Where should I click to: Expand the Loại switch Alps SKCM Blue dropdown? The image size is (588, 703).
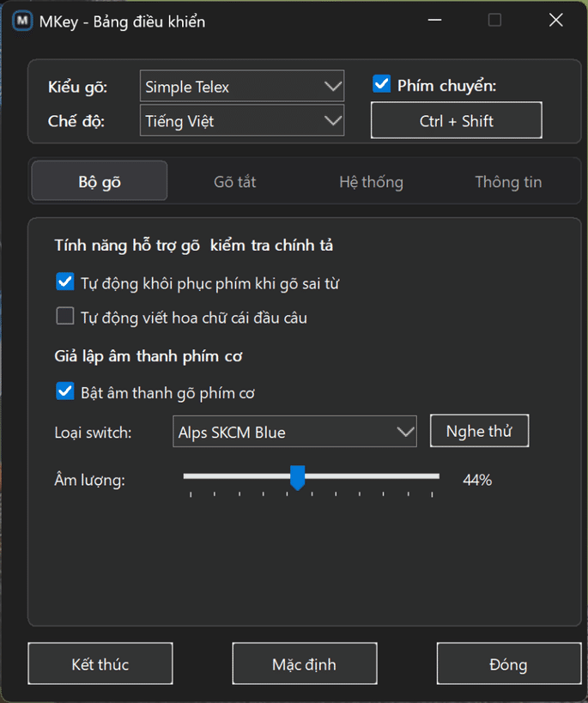(294, 432)
